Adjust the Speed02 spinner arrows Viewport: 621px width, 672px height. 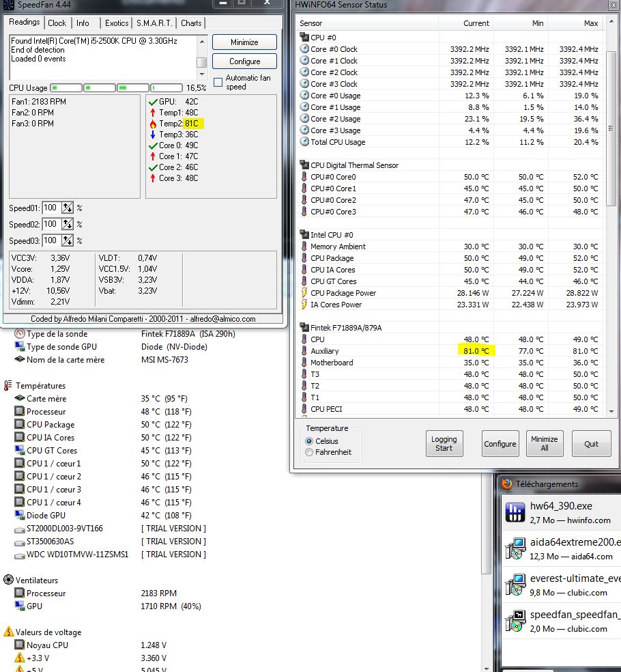[x=68, y=224]
